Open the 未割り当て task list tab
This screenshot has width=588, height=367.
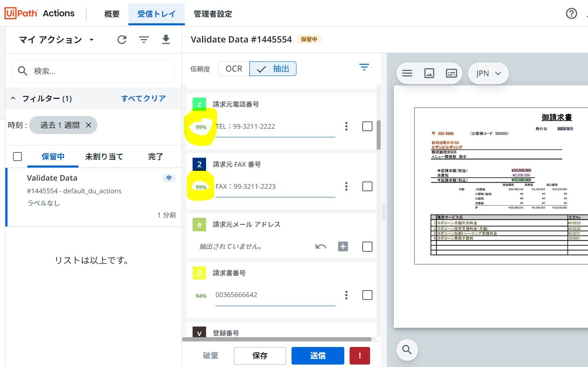click(x=104, y=157)
